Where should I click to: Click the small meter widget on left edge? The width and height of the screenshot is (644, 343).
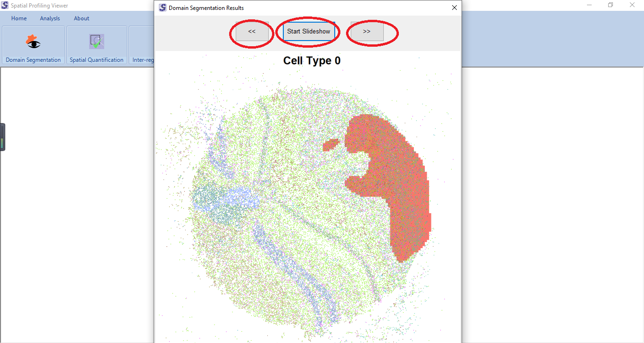[x=2, y=137]
